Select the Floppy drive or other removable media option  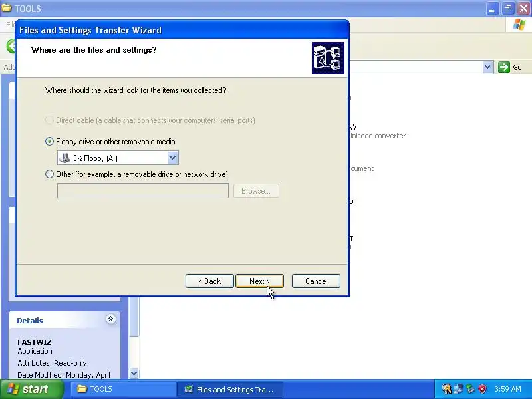point(49,142)
